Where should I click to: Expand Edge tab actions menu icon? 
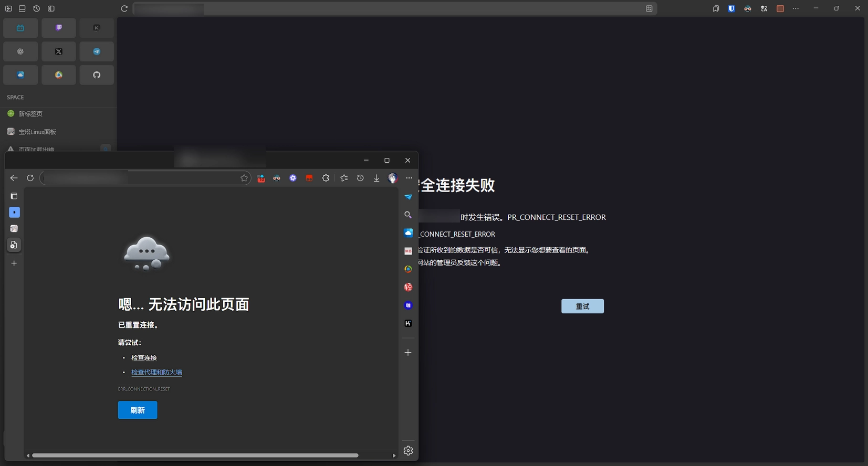[x=14, y=196]
